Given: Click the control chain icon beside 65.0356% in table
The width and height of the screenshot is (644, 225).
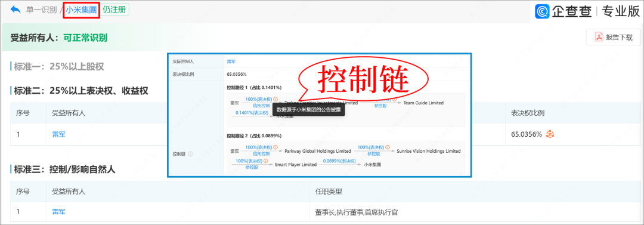Looking at the screenshot, I should point(550,134).
